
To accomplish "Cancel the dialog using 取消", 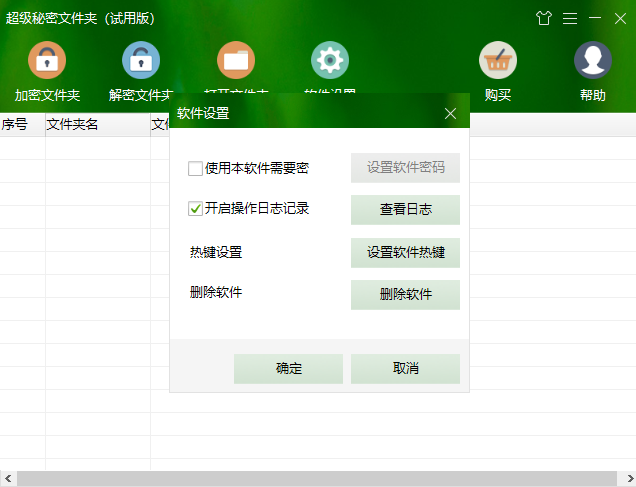I will coord(405,369).
